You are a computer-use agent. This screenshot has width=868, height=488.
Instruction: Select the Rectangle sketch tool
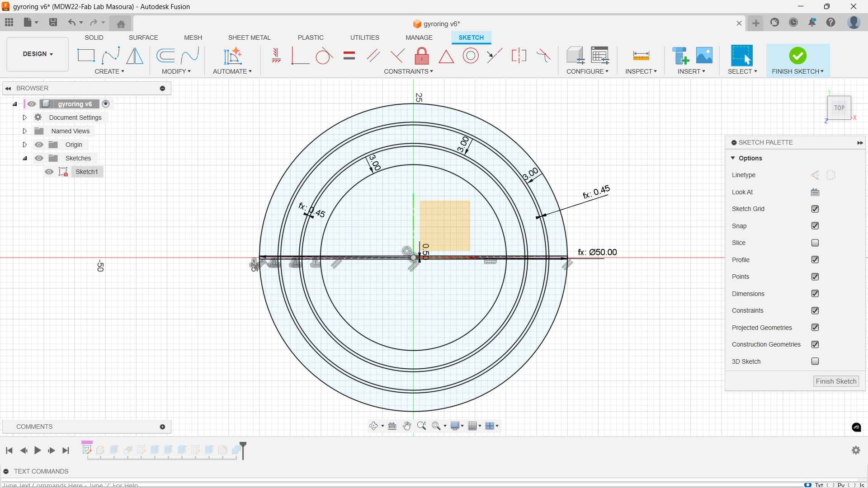86,56
